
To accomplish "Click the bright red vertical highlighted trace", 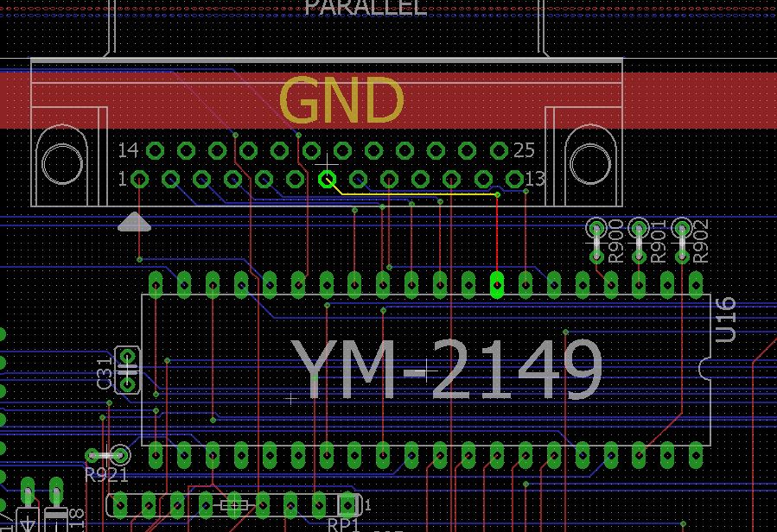I will point(497,233).
